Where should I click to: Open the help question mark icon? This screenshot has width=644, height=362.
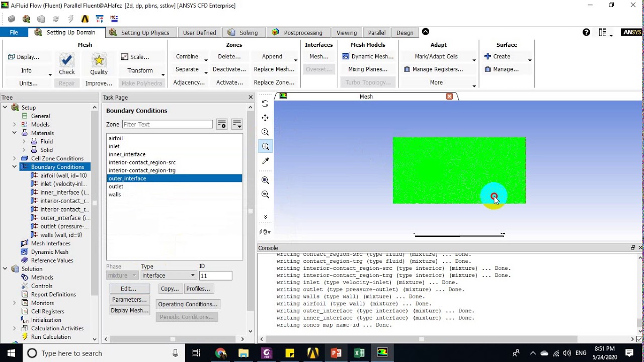586,32
